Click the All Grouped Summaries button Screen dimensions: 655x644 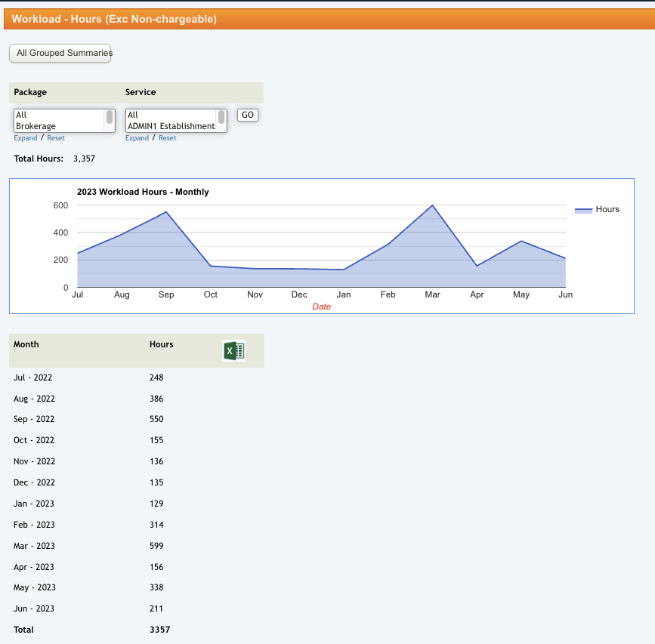60,53
